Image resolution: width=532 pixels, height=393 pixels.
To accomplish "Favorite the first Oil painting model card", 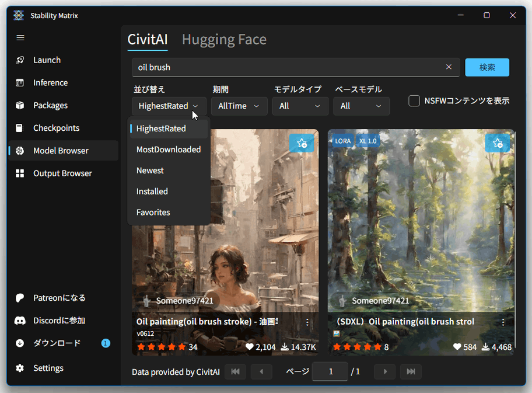I will tap(302, 143).
